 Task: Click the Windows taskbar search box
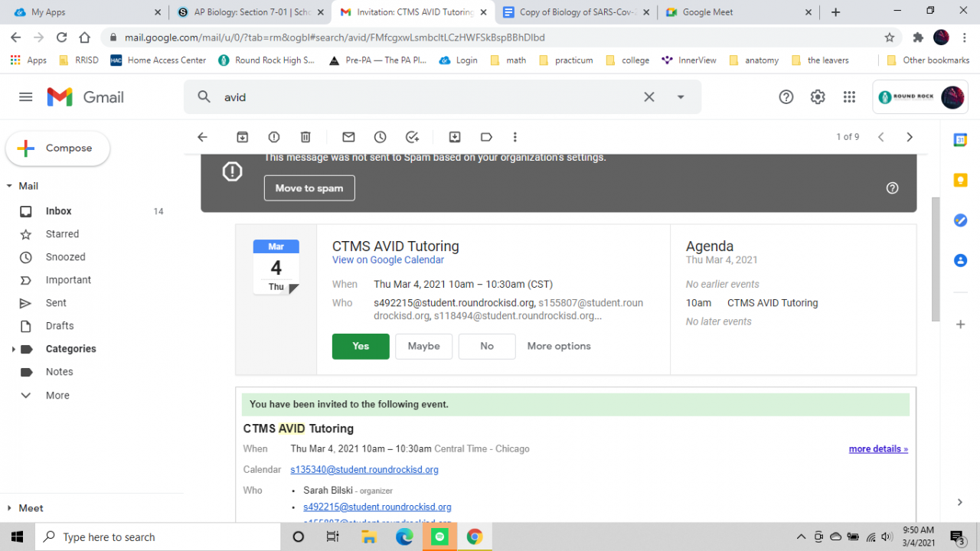[158, 536]
